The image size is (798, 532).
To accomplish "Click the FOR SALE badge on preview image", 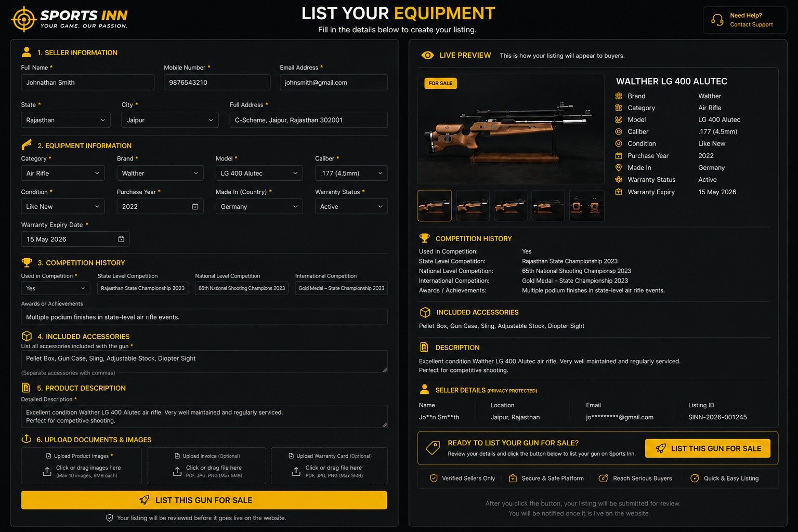I will tap(440, 83).
